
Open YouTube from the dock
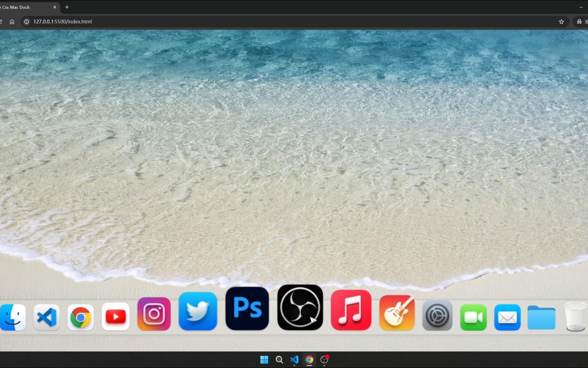tap(115, 317)
